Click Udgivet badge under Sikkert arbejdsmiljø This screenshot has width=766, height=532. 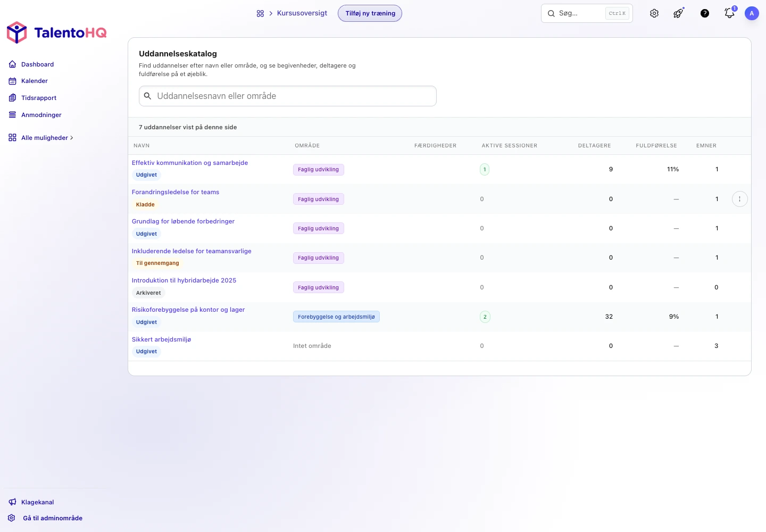[x=146, y=352]
